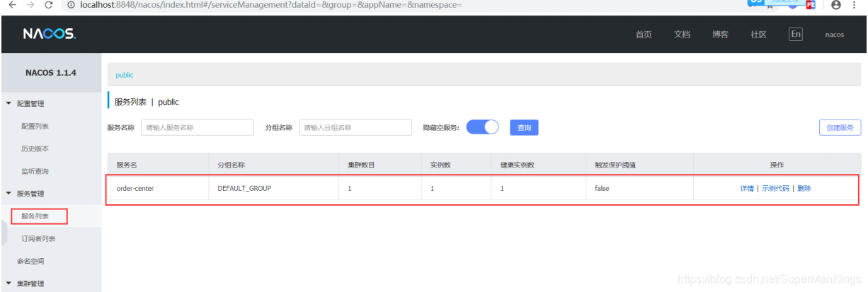Click the browser forward arrow
868x292 pixels.
click(30, 5)
